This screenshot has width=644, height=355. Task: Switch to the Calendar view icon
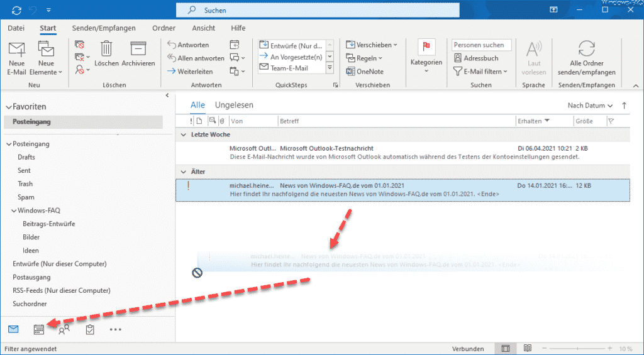39,329
